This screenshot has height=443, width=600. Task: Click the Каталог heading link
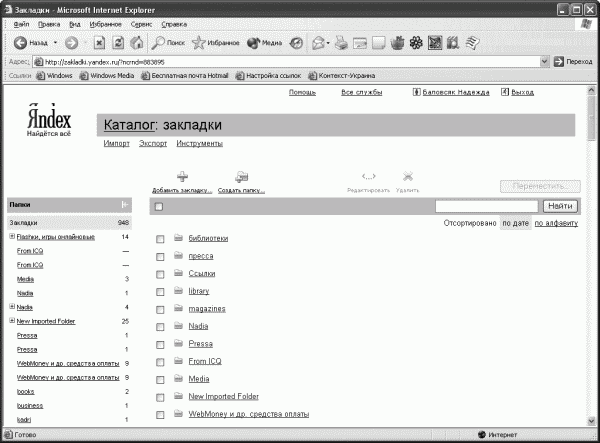(x=129, y=125)
